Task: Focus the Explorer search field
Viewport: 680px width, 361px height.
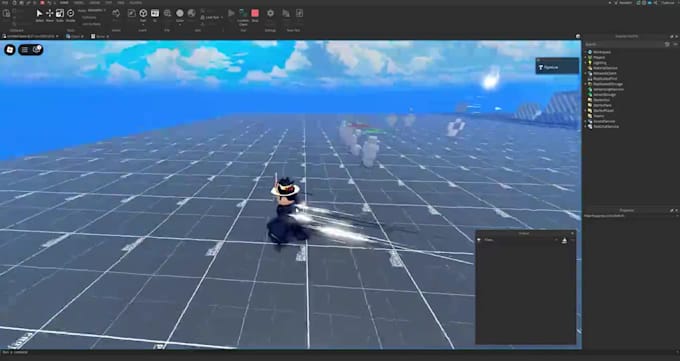Action: tap(623, 44)
